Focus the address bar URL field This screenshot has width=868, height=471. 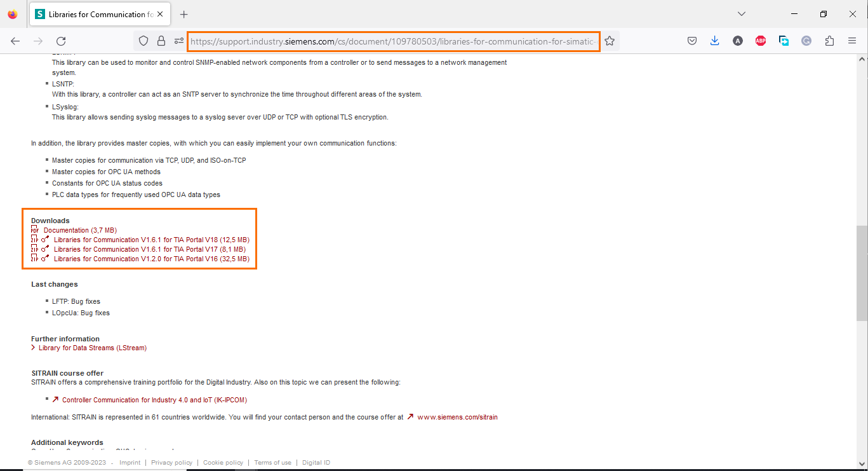pos(394,41)
